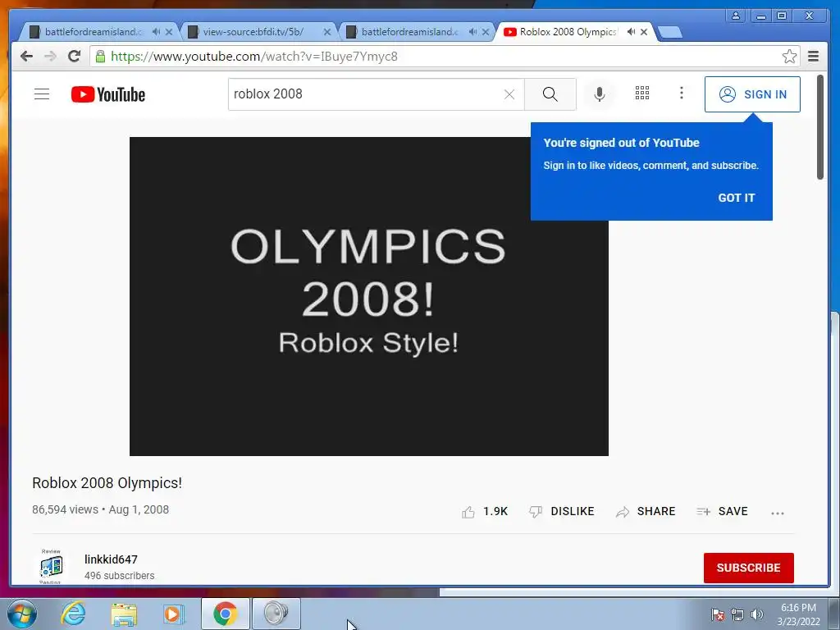
Task: Open more actions ellipsis under video
Action: pyautogui.click(x=778, y=514)
